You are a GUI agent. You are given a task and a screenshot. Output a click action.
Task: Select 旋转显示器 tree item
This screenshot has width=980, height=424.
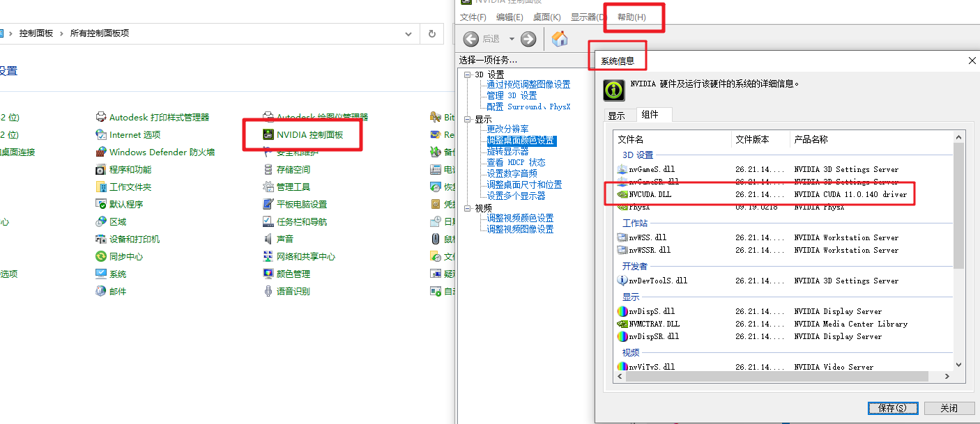coord(507,151)
